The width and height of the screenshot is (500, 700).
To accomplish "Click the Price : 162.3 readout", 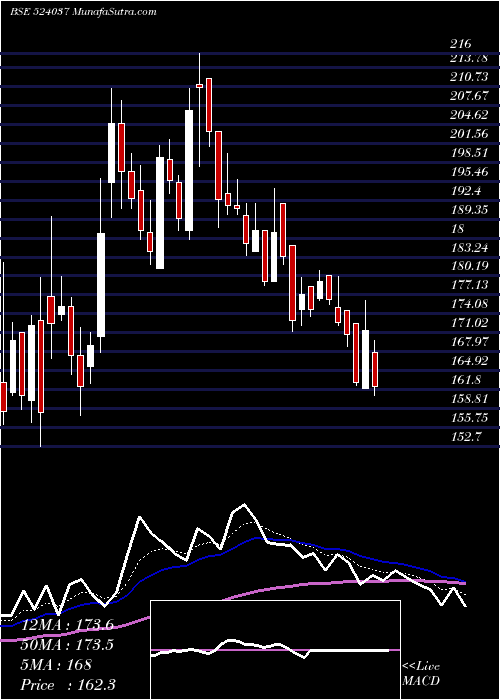I will pos(67,685).
